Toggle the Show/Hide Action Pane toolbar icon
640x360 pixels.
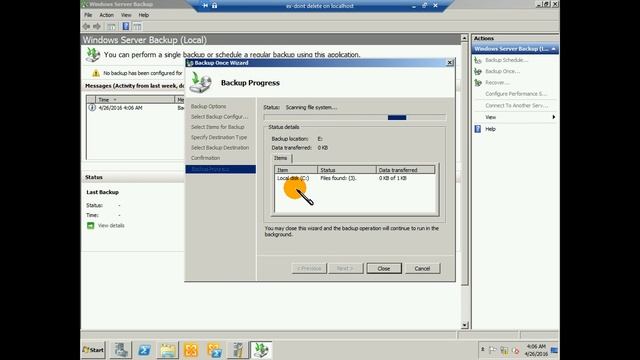[x=137, y=27]
